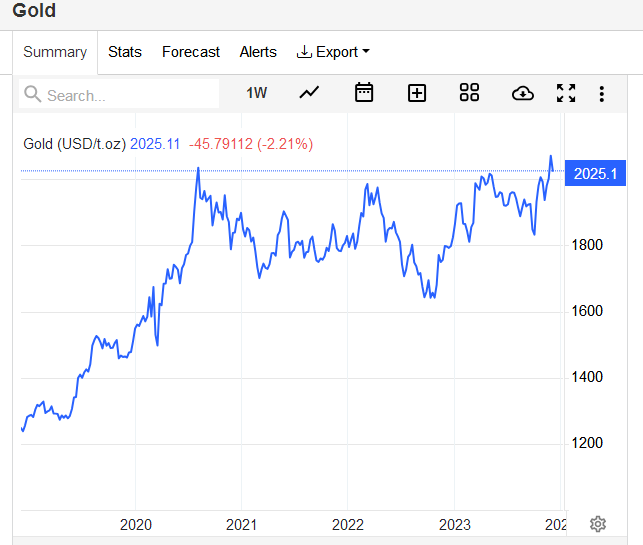Click inside the Search input field
643x545 pixels.
119,94
